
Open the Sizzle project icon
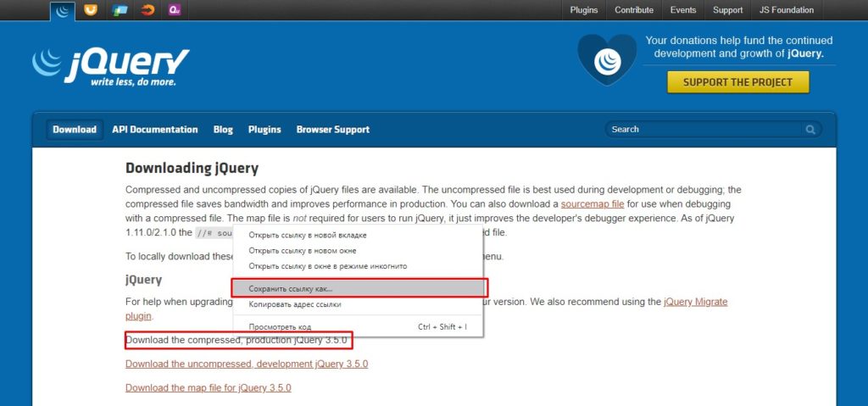pyautogui.click(x=147, y=10)
